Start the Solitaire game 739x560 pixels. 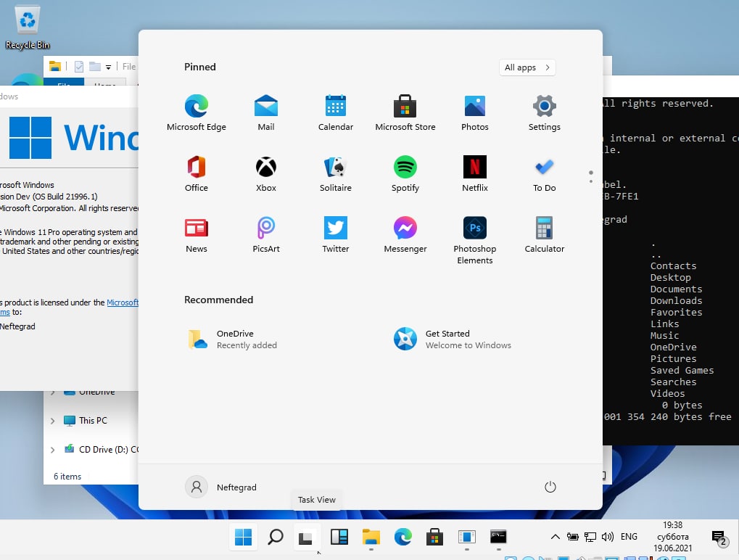click(x=336, y=173)
